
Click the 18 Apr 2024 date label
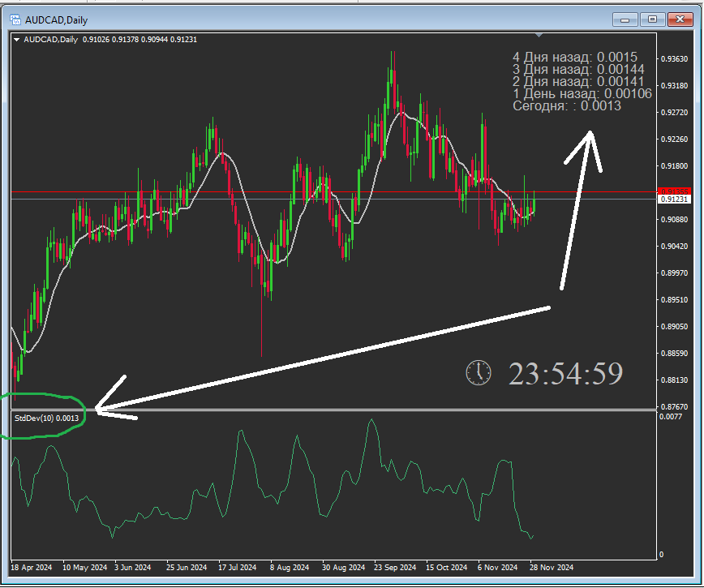[31, 568]
